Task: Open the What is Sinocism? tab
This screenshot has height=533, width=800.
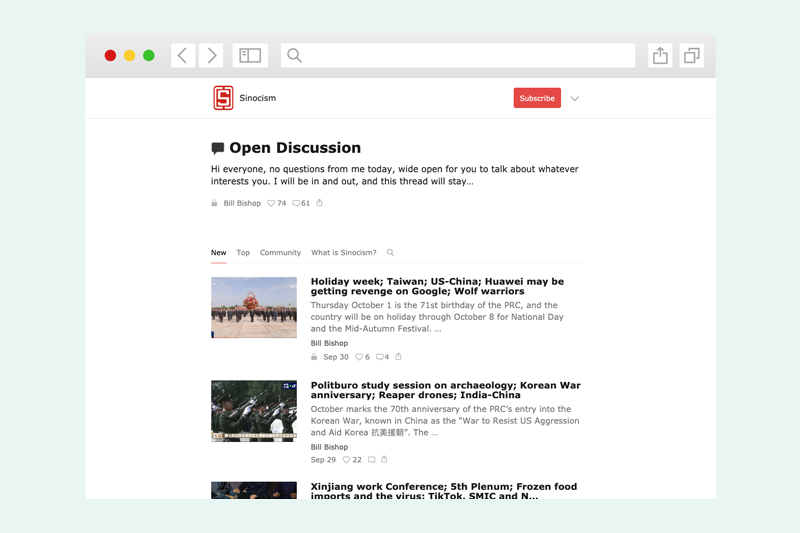Action: (x=343, y=253)
